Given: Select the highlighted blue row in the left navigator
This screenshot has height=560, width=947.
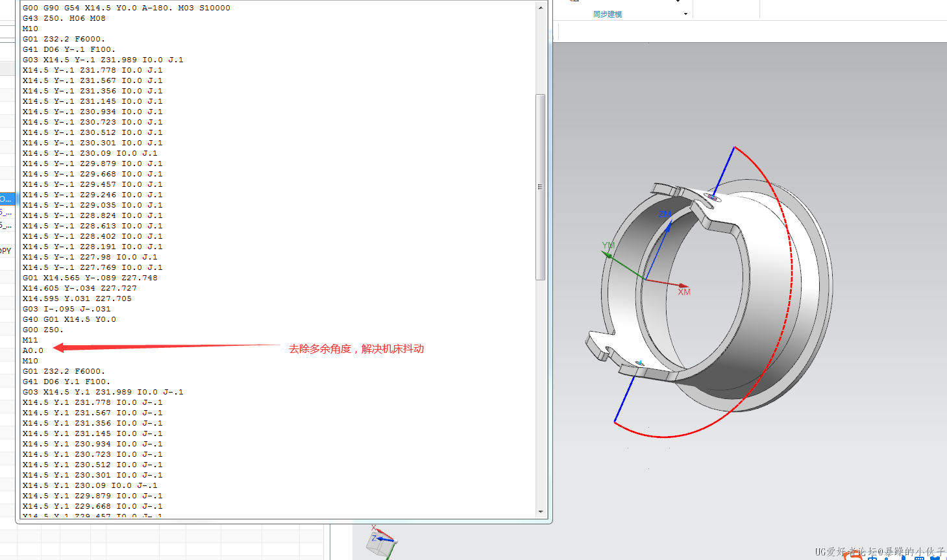Looking at the screenshot, I should tap(7, 199).
